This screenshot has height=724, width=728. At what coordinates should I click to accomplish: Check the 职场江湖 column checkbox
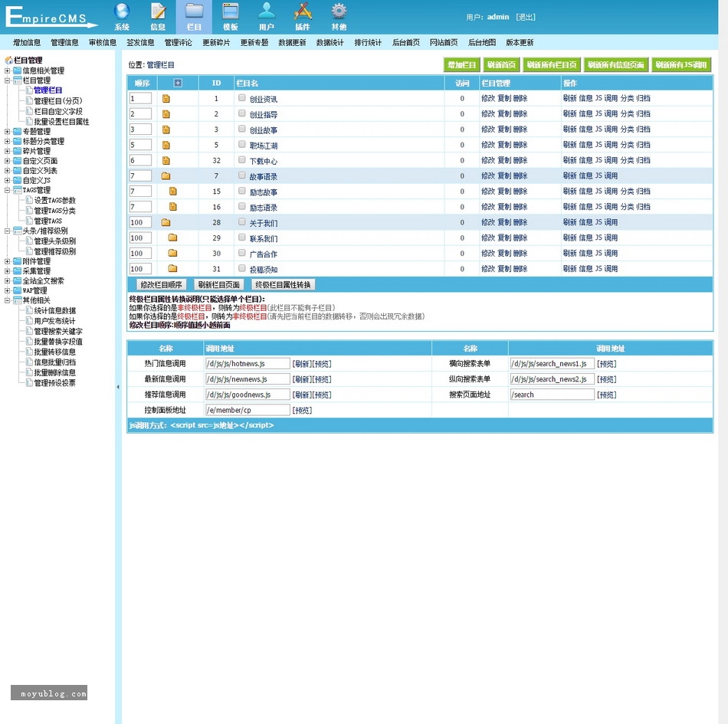click(242, 144)
